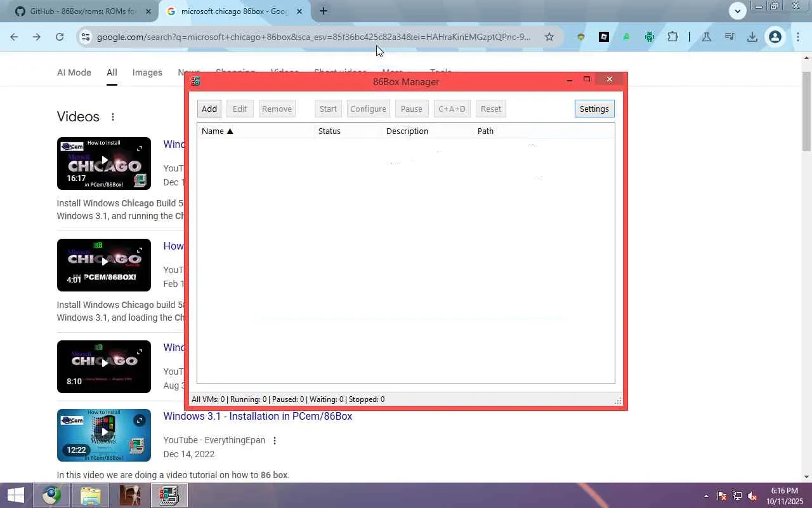Select the All search results tab
The height and width of the screenshot is (508, 812).
(112, 72)
